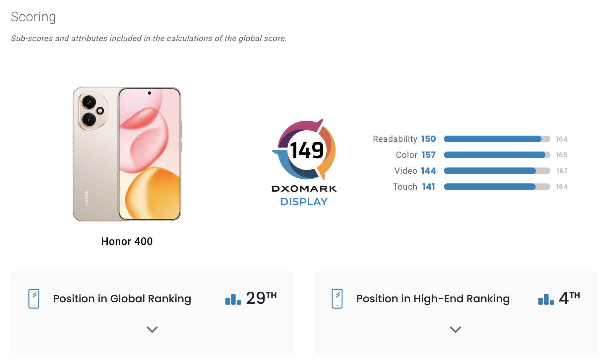Image resolution: width=608 pixels, height=364 pixels.
Task: Click the Readability score bar
Action: point(497,139)
